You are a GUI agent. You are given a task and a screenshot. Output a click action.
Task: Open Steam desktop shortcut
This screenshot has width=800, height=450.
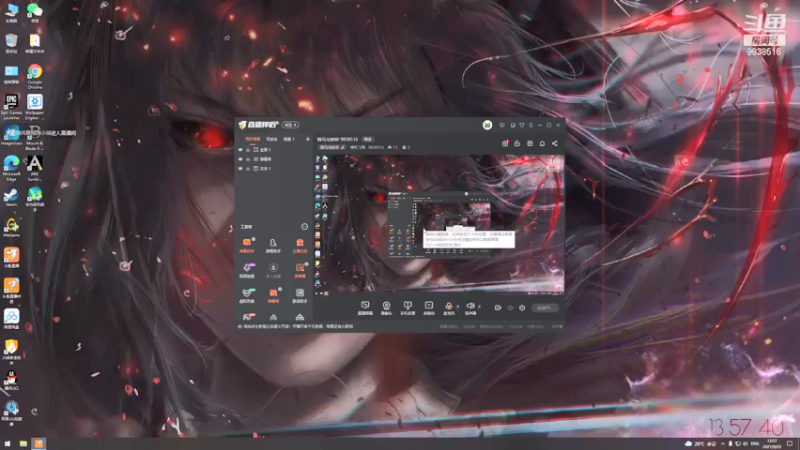click(11, 197)
